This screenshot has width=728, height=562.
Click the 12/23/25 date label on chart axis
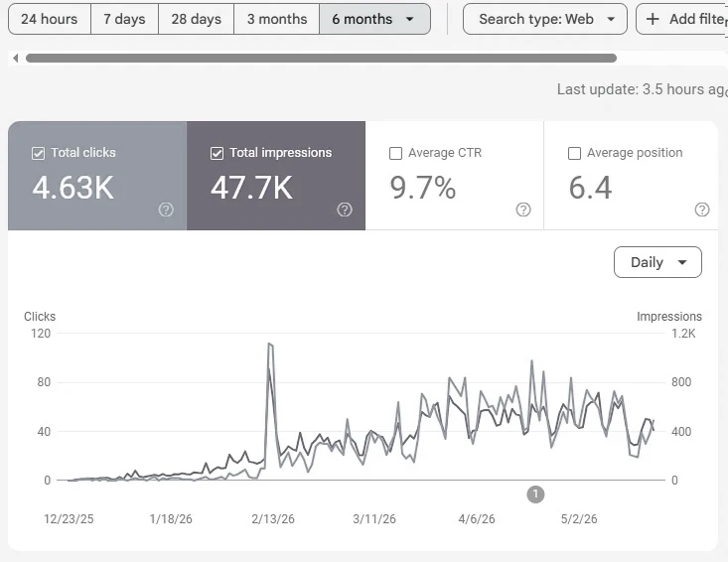click(69, 519)
